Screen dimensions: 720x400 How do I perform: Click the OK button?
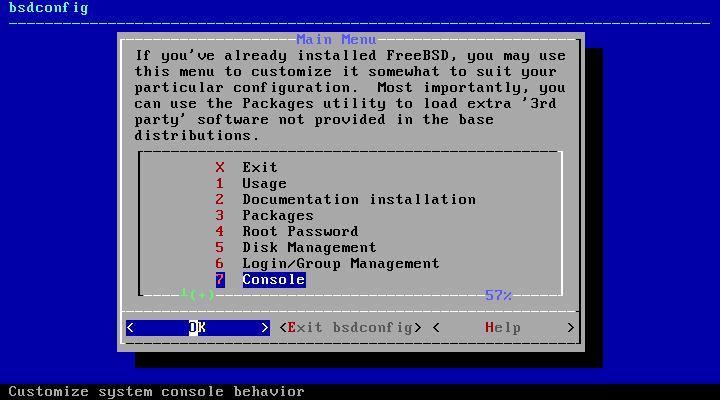coord(197,328)
